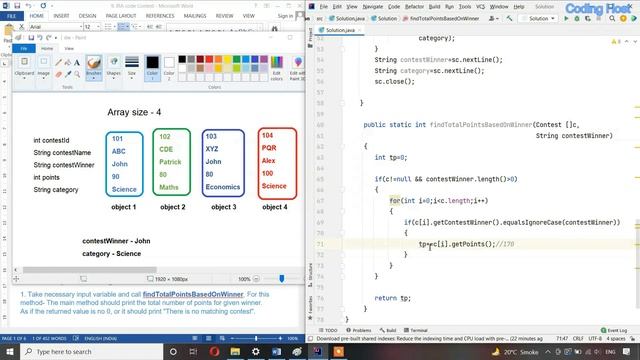This screenshot has height=360, width=640.
Task: Pick the yellow color swatch in Paint
Action: tap(227, 60)
